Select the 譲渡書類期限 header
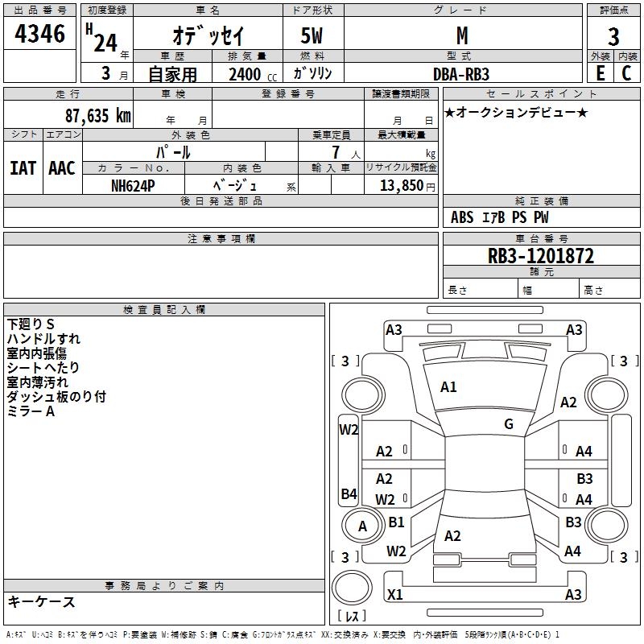This screenshot has height=644, width=644. click(x=401, y=93)
